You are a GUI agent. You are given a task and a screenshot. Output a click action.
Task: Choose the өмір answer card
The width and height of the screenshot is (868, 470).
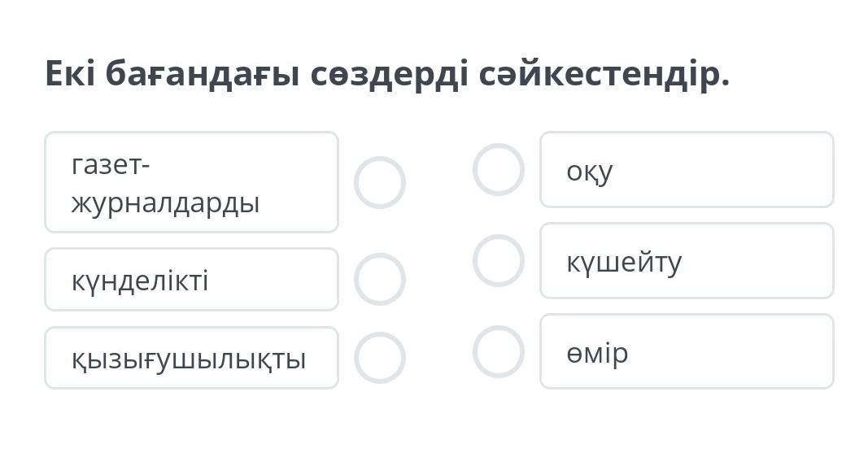pos(686,352)
